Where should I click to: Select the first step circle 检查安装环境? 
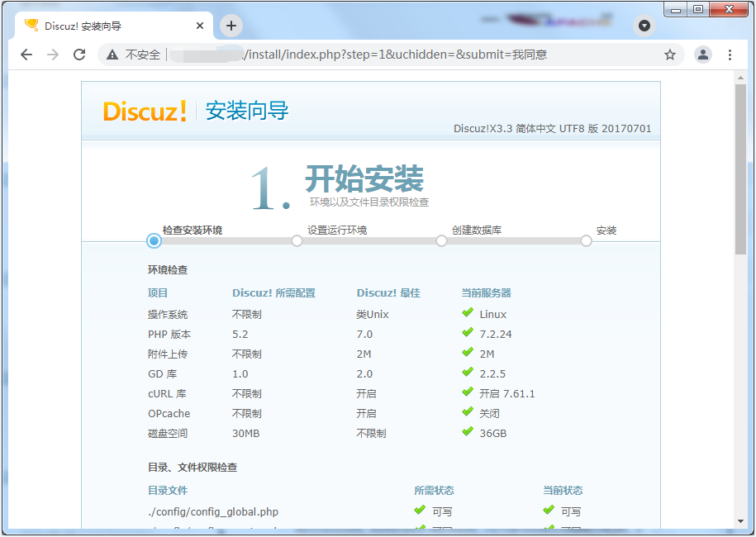tap(154, 240)
